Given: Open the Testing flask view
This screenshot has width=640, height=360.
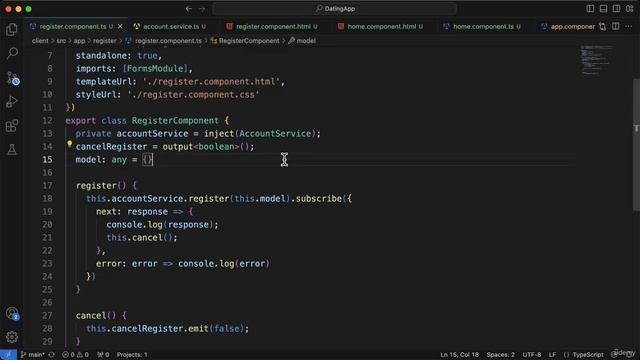Looking at the screenshot, I should click(x=12, y=149).
